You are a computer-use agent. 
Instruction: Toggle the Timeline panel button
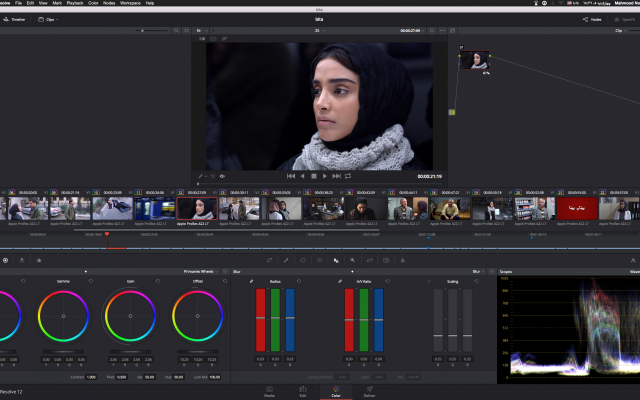14,19
